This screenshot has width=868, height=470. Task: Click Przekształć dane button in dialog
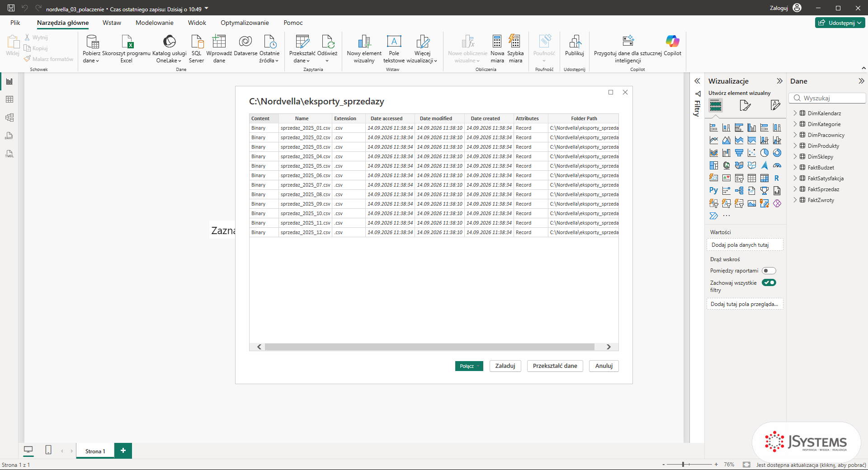point(555,366)
